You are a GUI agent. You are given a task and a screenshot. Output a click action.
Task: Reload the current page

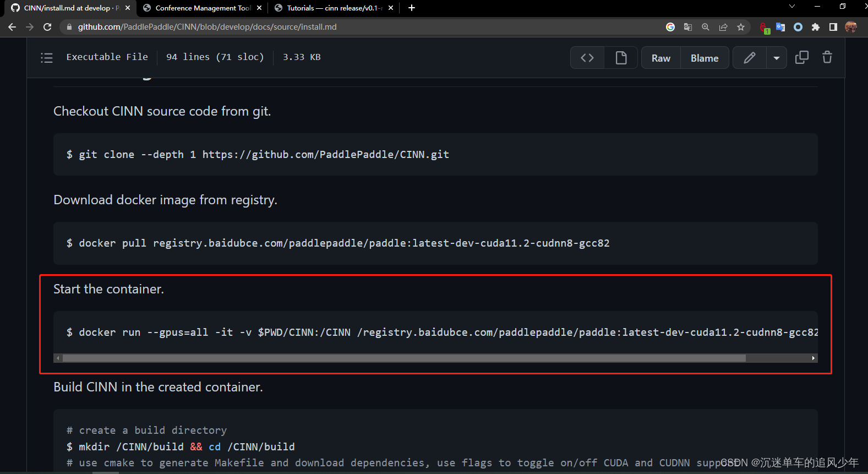pyautogui.click(x=47, y=27)
